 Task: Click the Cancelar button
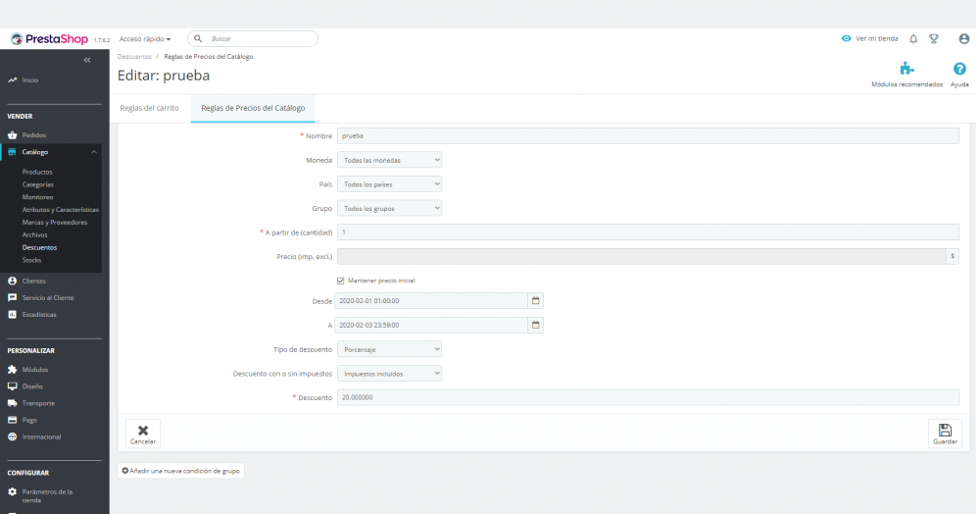[143, 434]
